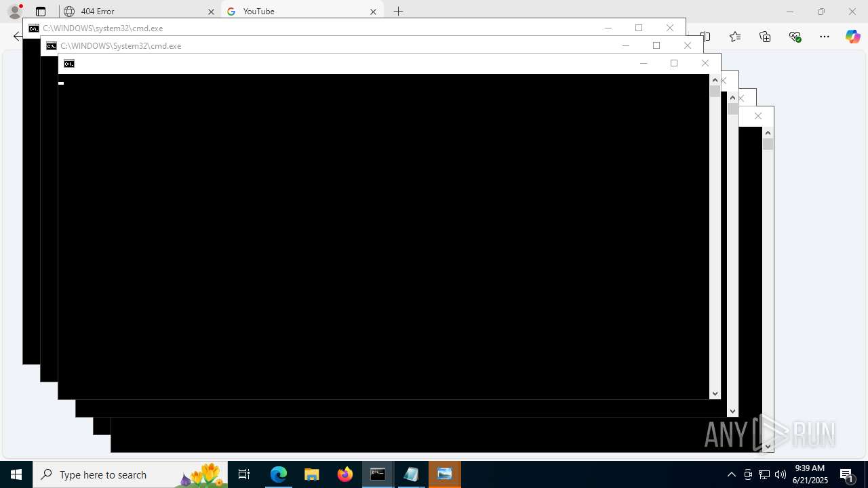Image resolution: width=868 pixels, height=488 pixels.
Task: Minimize the C:\WINDOWS\System32\cmd.exe window
Action: click(x=626, y=45)
